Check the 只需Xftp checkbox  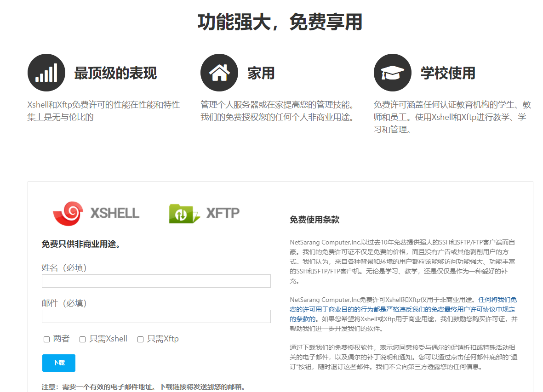pyautogui.click(x=140, y=340)
